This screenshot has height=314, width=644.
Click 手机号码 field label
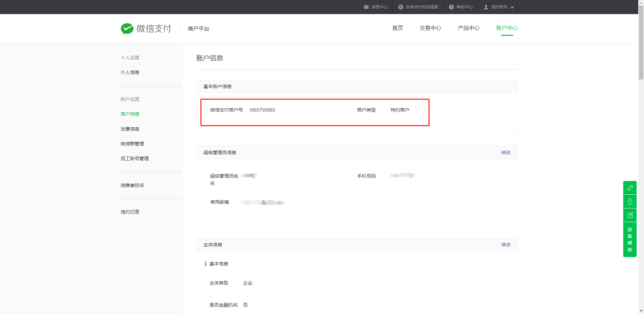366,176
